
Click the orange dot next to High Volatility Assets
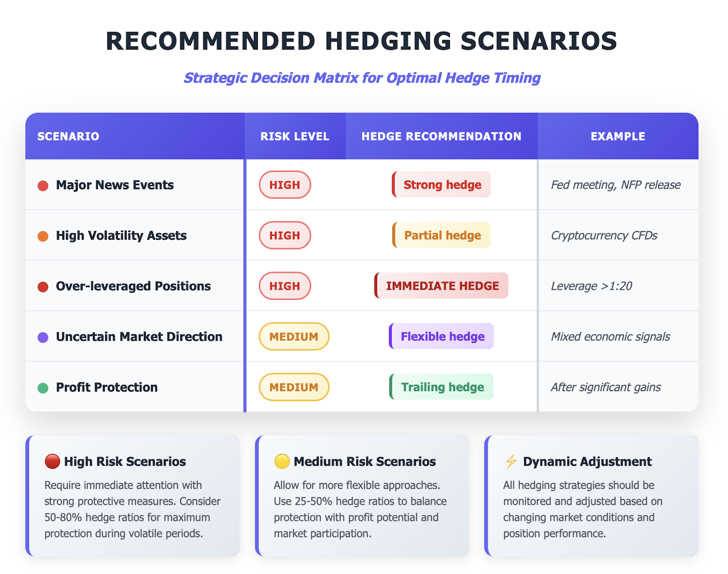click(43, 236)
